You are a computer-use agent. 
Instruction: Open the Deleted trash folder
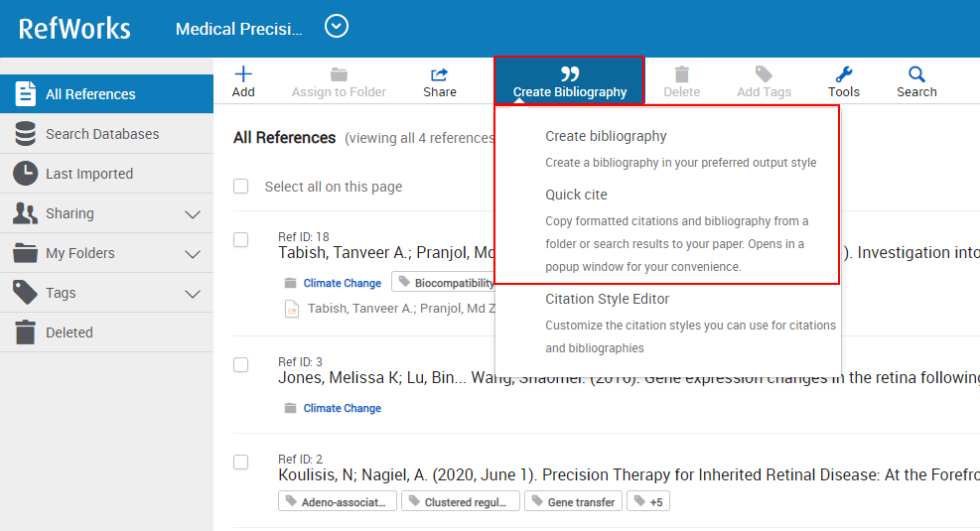tap(69, 332)
